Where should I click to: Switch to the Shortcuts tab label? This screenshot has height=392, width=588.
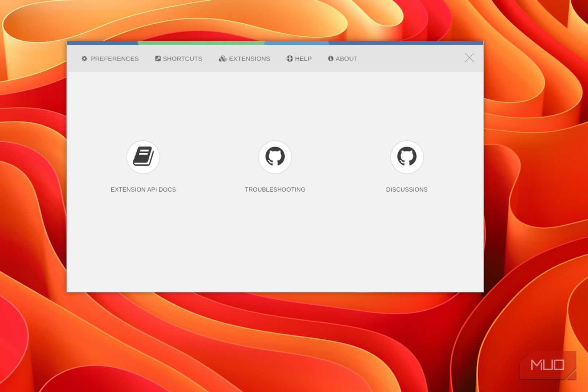pyautogui.click(x=182, y=58)
